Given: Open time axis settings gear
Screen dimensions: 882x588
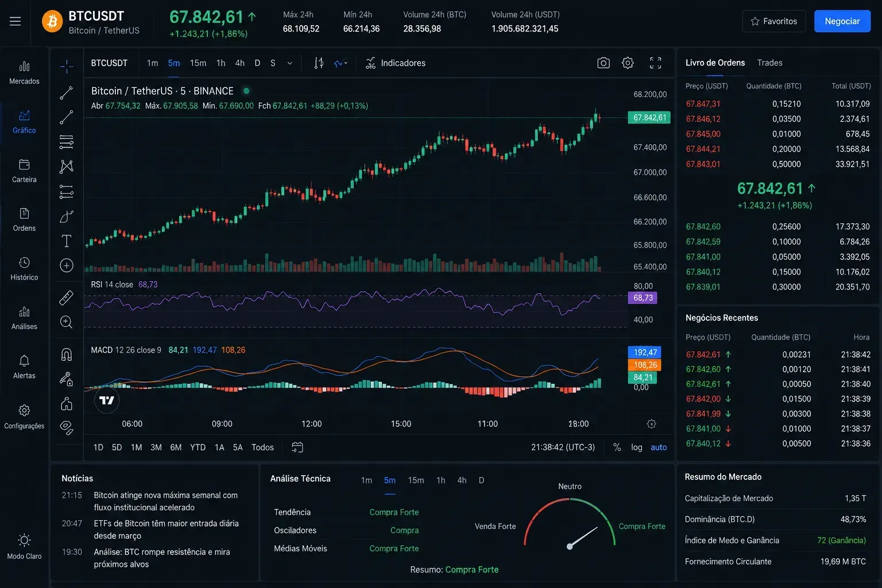Looking at the screenshot, I should tap(651, 424).
